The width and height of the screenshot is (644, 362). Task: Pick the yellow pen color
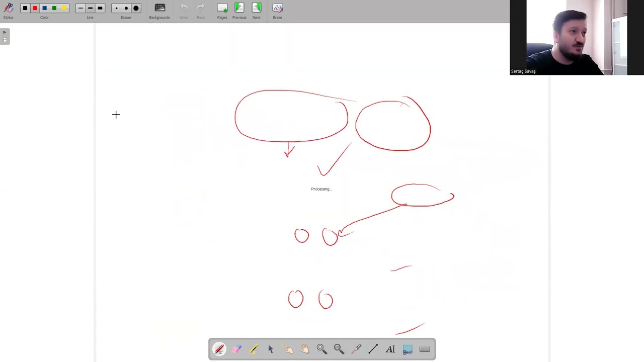pyautogui.click(x=64, y=8)
